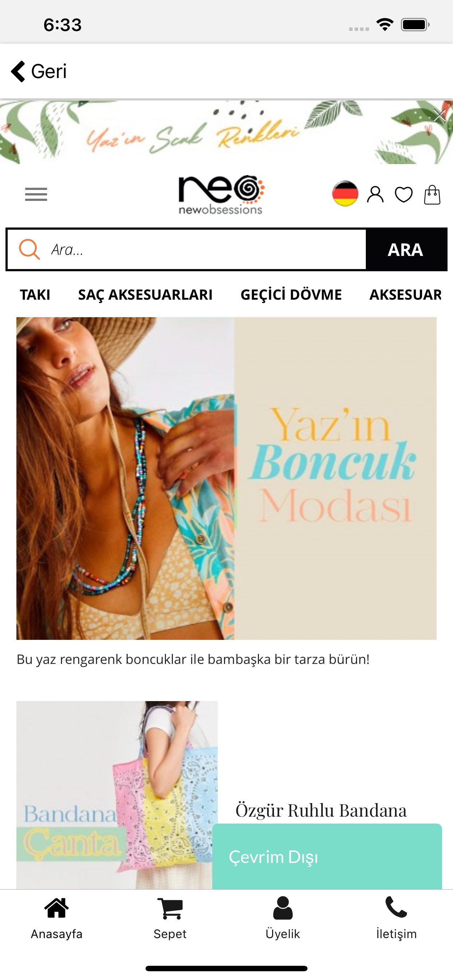Select SAÇ AKSESUARLARI category

[x=145, y=295]
